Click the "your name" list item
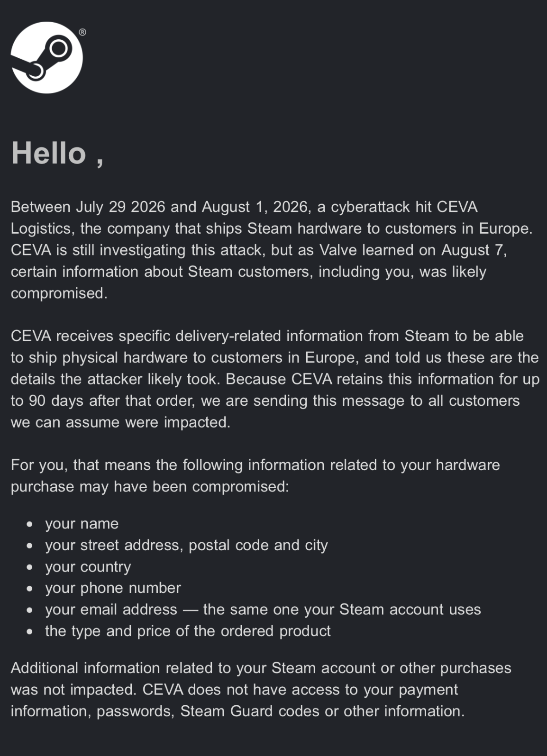547x756 pixels. point(82,523)
